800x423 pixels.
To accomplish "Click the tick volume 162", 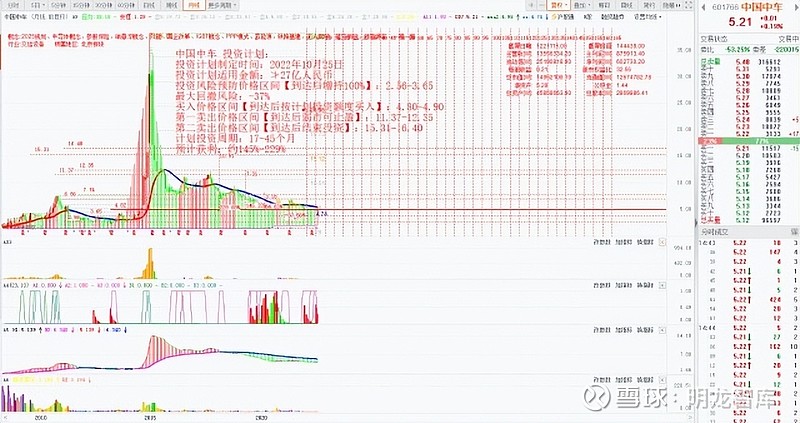I will coord(777,346).
